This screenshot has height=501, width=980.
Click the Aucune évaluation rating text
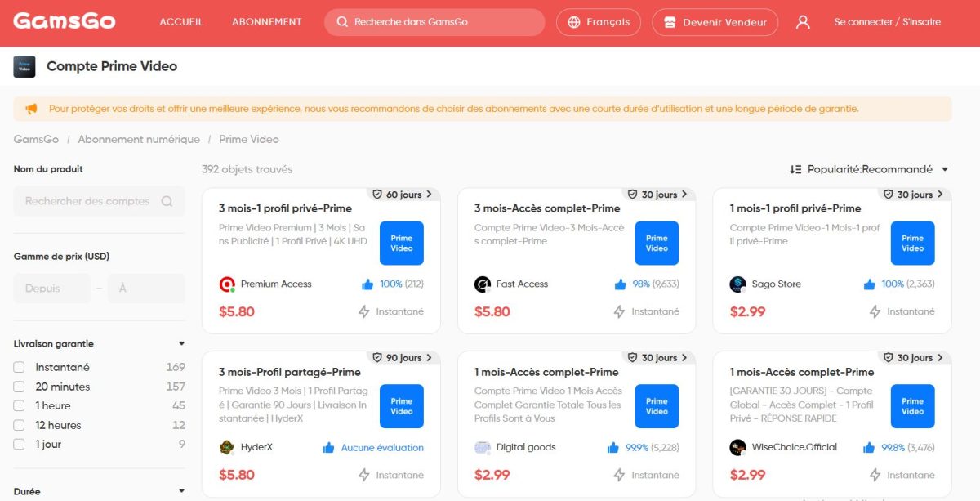point(382,447)
